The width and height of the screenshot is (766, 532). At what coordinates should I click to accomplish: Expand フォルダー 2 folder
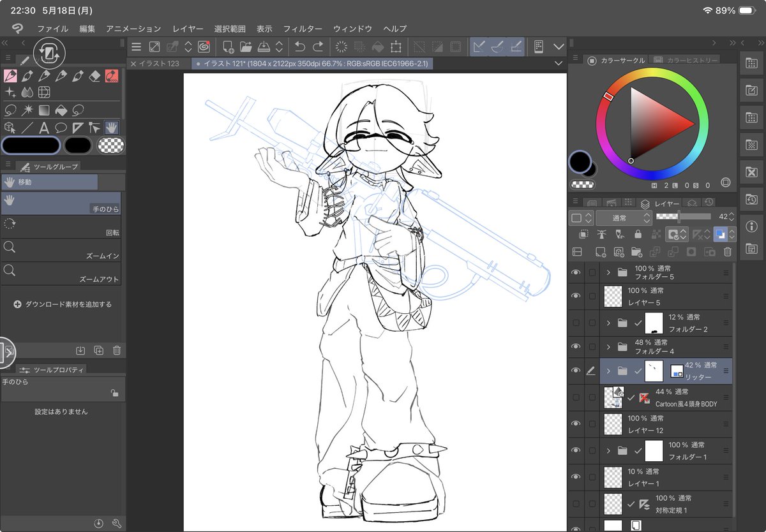(608, 323)
